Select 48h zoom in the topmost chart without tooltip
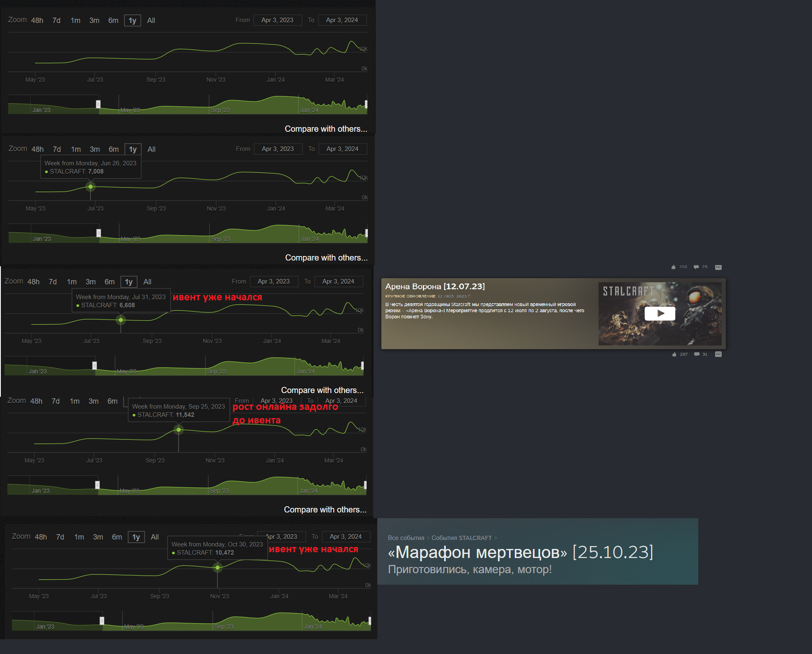The height and width of the screenshot is (654, 812). point(37,21)
